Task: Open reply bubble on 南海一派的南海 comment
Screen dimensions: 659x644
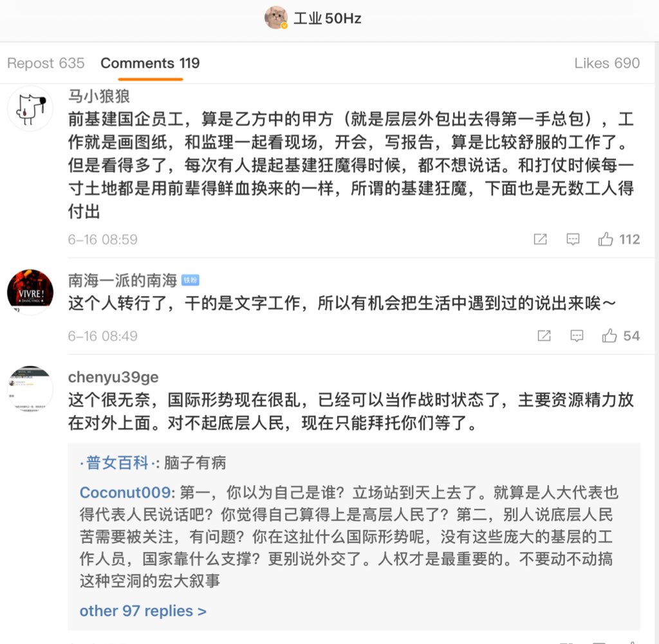Action: [x=577, y=336]
